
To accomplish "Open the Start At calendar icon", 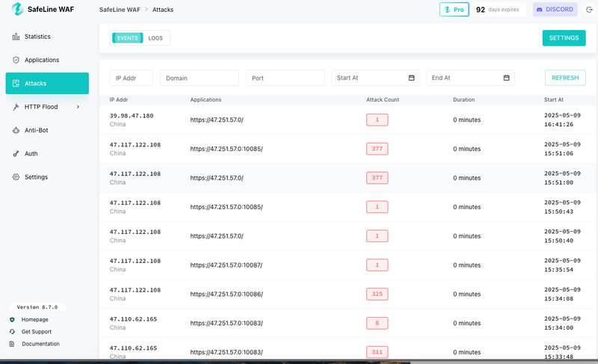I will click(x=412, y=78).
